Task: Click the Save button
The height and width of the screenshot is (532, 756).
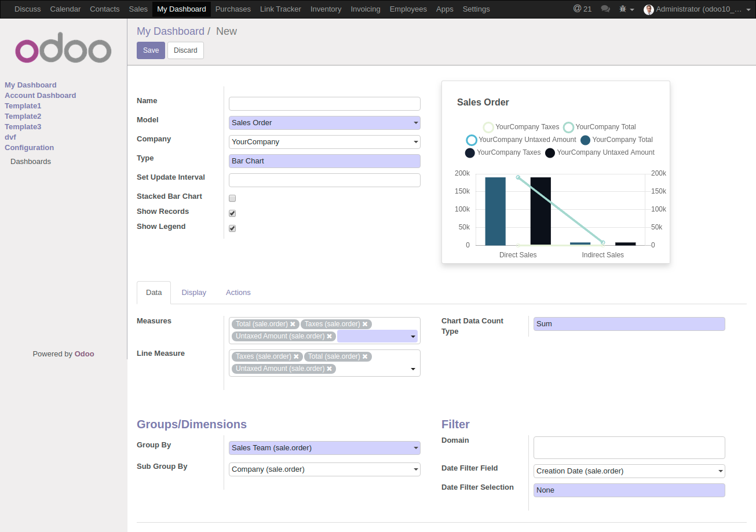Action: pyautogui.click(x=151, y=50)
